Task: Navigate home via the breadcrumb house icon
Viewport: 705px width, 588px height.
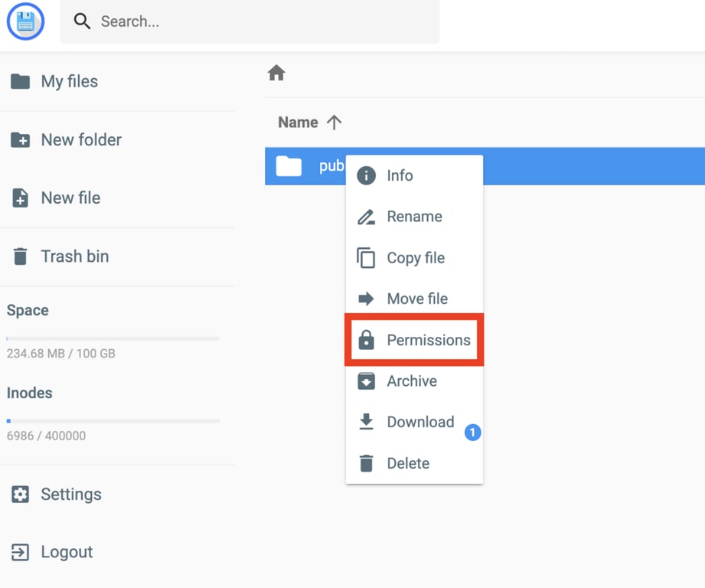Action: coord(276,71)
